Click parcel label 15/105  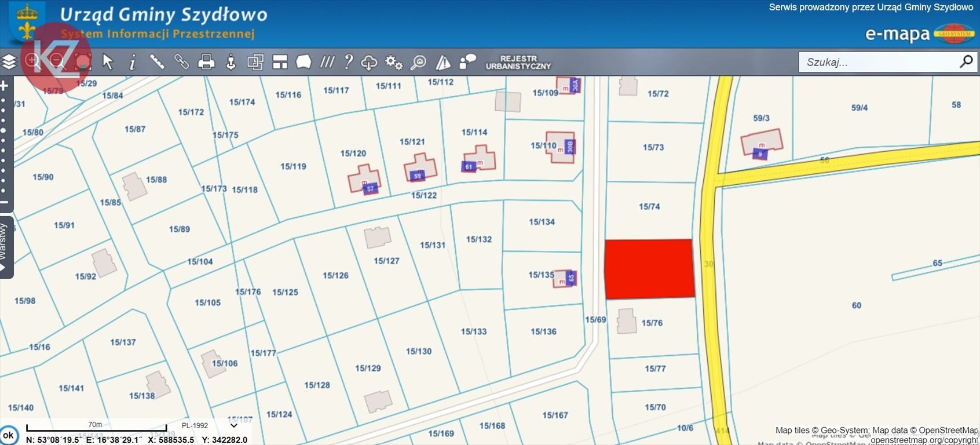pos(207,302)
